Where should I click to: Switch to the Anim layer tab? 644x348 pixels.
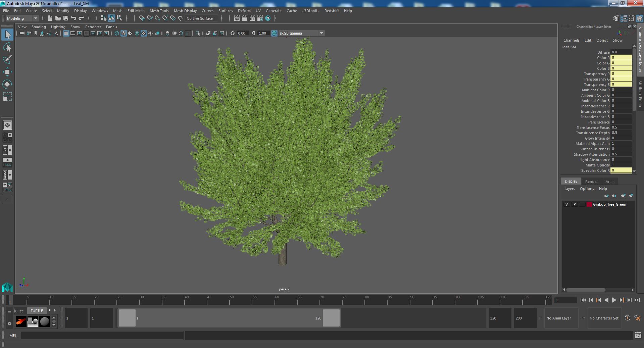[x=610, y=182]
